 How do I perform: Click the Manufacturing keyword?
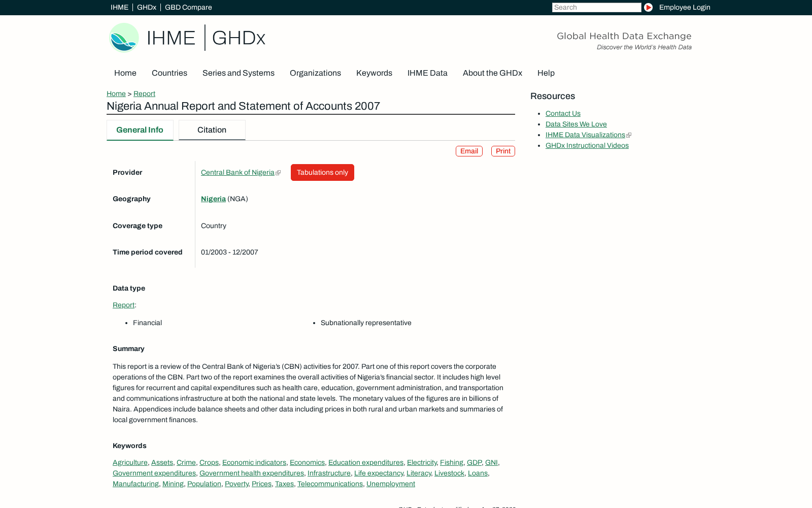136,484
